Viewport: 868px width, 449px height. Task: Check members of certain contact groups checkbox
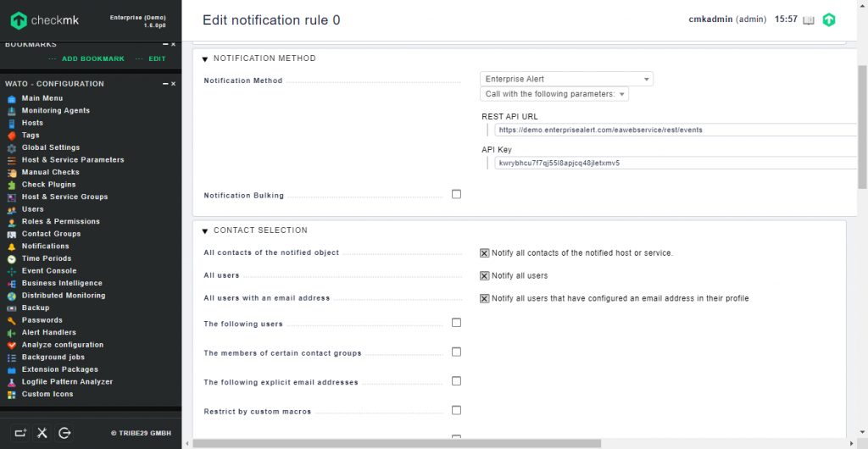(x=456, y=352)
